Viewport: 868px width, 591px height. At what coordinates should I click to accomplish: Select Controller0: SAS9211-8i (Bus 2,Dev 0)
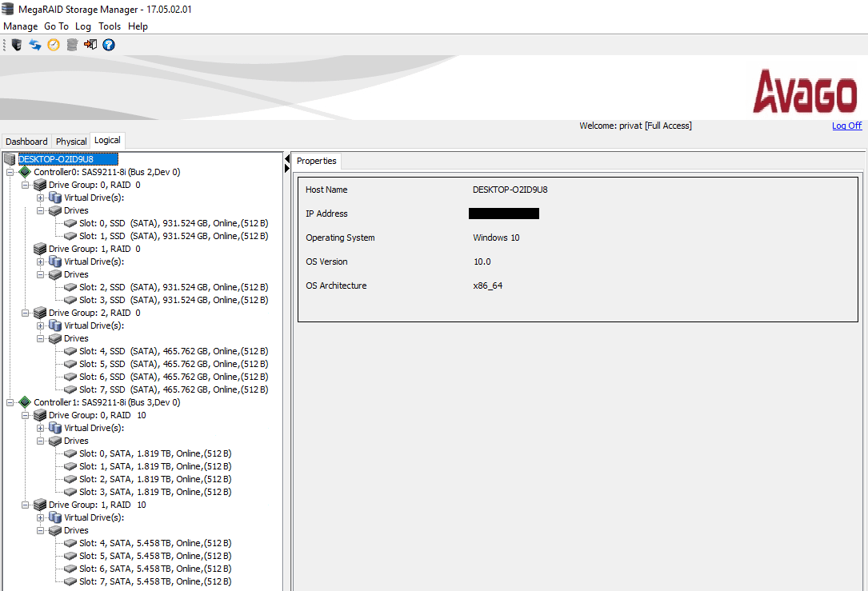pos(107,172)
